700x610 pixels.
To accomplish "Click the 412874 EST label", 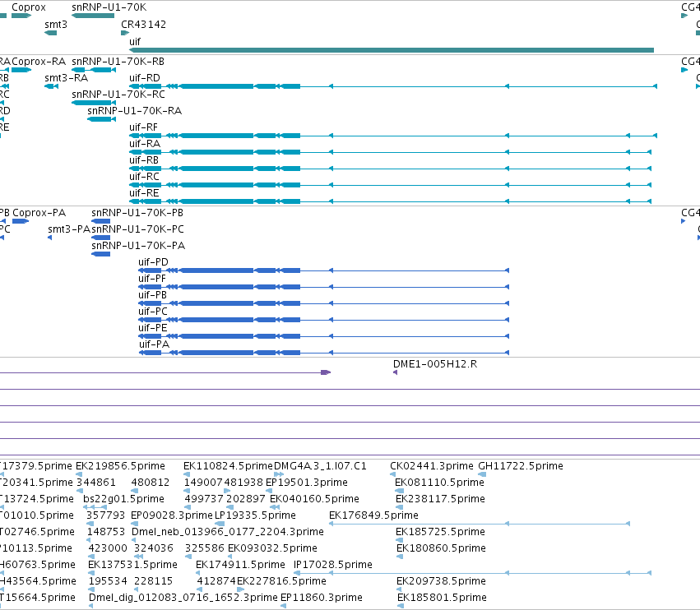I will pyautogui.click(x=216, y=581).
